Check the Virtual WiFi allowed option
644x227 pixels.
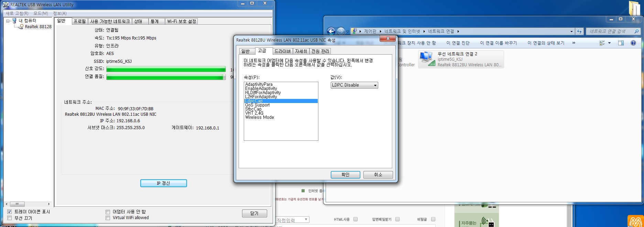[108, 218]
